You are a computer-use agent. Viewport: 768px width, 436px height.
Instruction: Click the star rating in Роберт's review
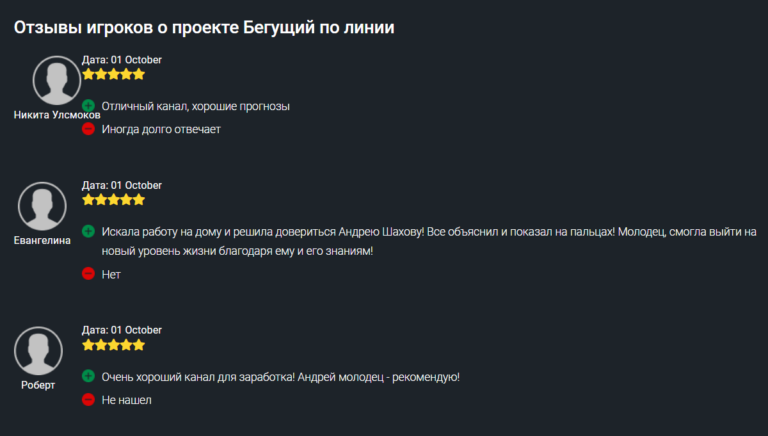[x=113, y=345]
